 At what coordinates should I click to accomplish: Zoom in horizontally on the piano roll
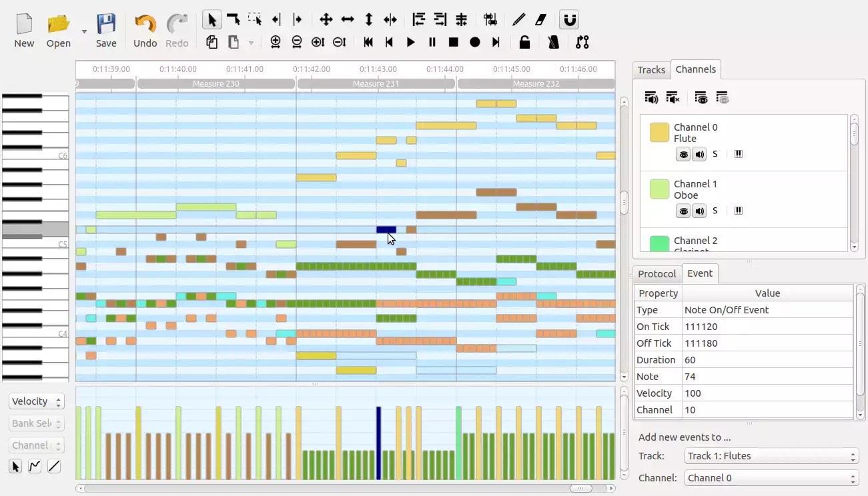(275, 42)
